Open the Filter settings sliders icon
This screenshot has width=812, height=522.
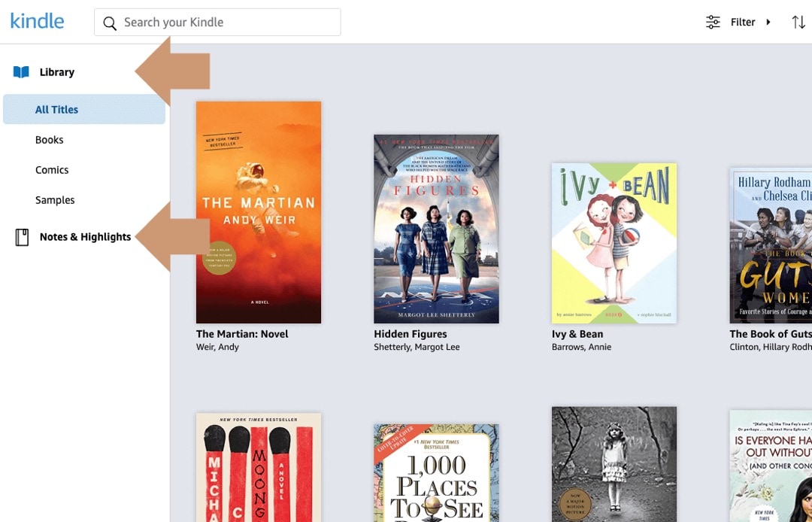[712, 22]
